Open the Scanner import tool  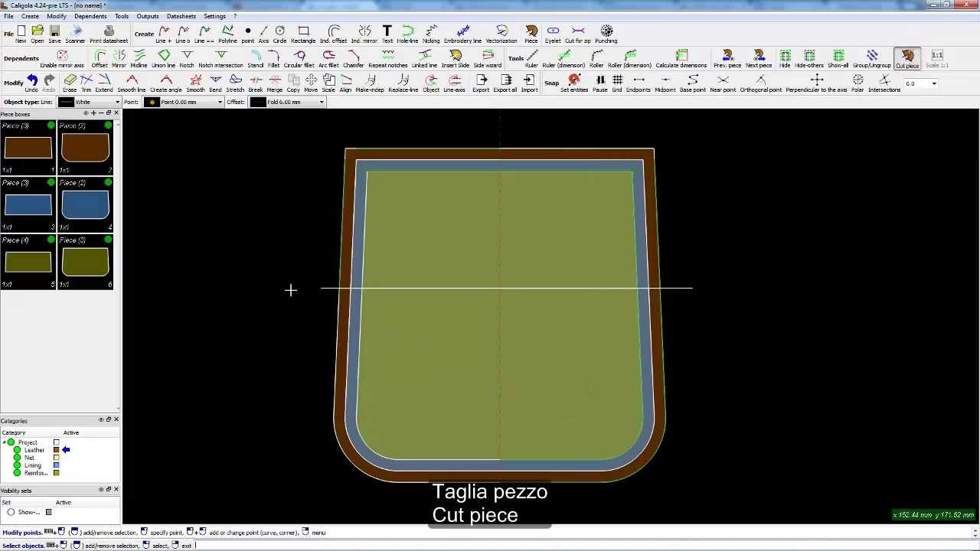75,34
